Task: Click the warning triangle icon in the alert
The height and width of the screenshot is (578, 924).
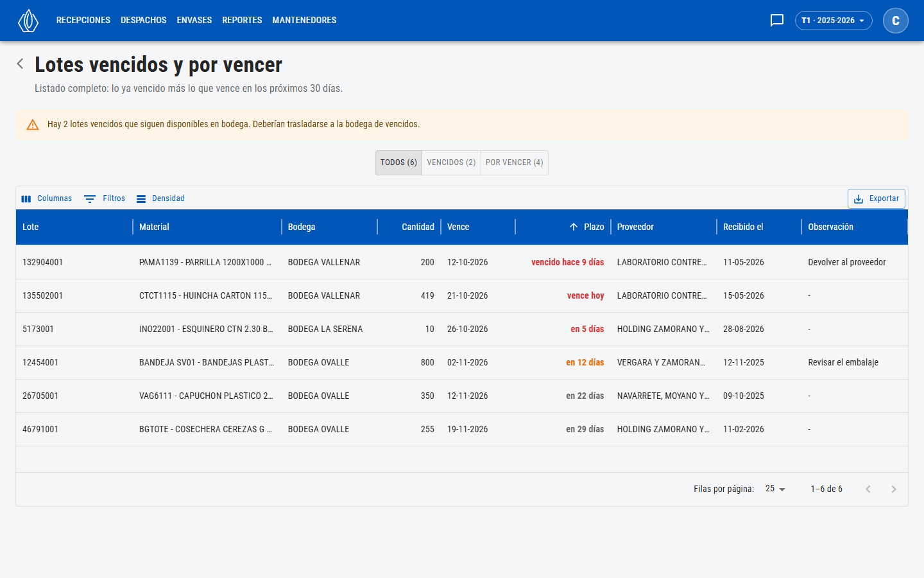Action: click(33, 125)
